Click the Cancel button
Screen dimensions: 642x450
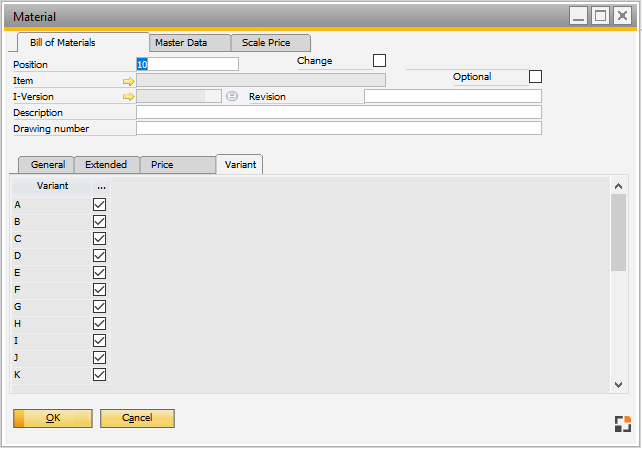point(137,418)
